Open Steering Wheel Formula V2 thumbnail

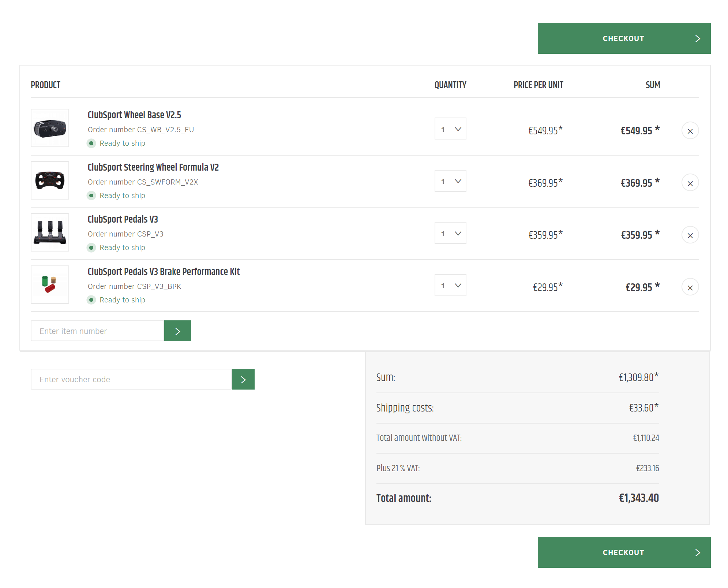click(x=50, y=181)
